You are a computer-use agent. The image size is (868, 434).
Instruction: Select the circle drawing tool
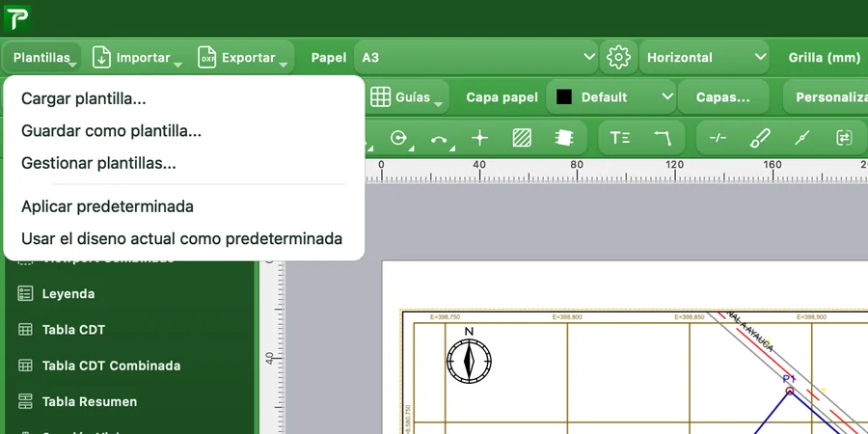coord(398,138)
